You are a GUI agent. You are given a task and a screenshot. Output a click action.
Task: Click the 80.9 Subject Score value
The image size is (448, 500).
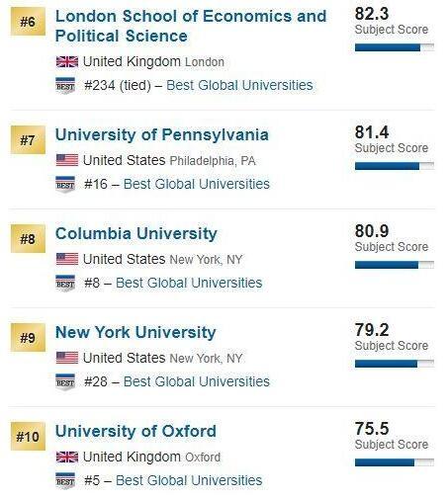click(x=372, y=231)
